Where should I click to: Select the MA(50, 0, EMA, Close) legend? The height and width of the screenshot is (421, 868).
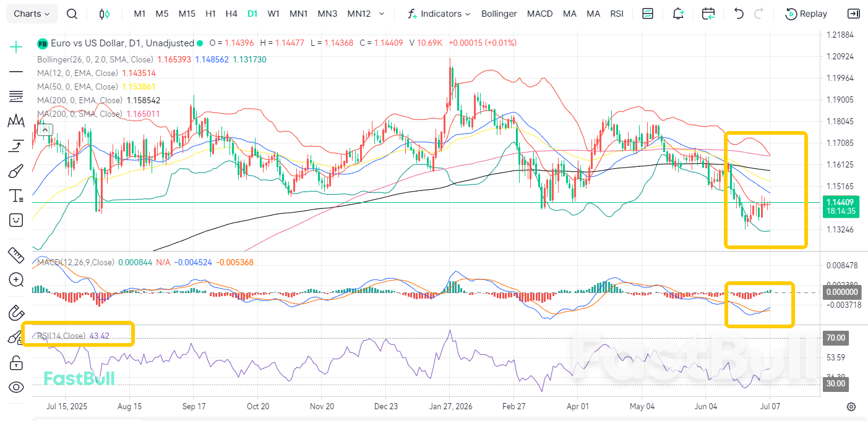click(x=77, y=87)
